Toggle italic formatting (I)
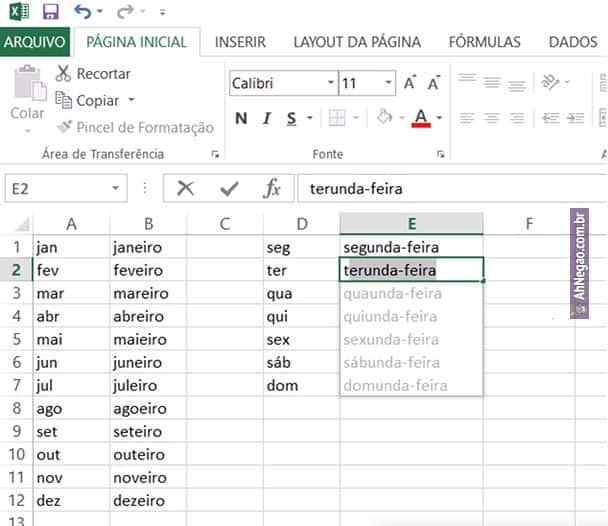608x526 pixels. click(267, 119)
